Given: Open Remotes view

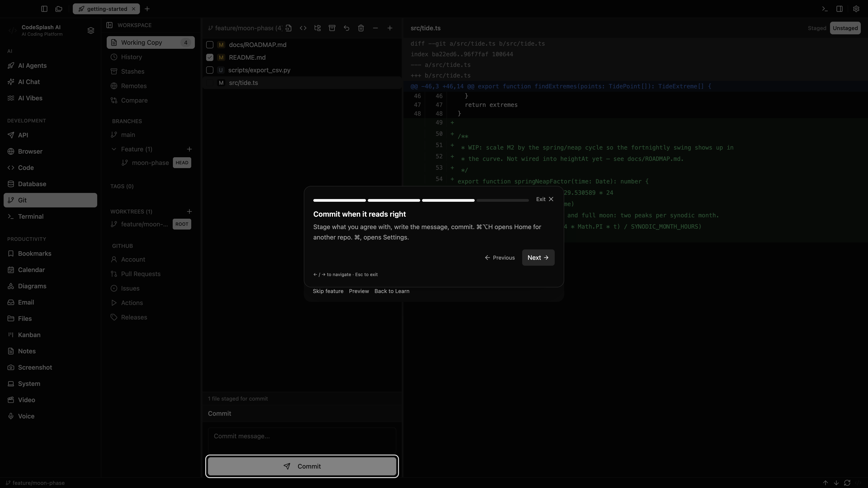Looking at the screenshot, I should tap(151, 86).
